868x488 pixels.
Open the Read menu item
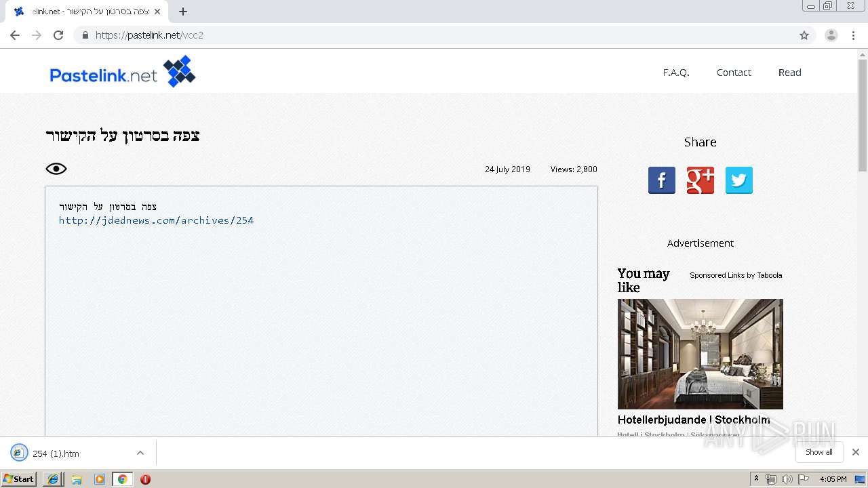[789, 73]
